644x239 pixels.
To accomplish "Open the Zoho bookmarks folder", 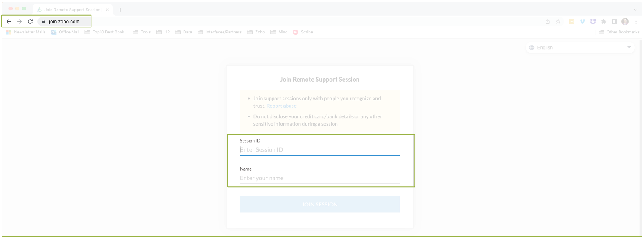I will tap(256, 32).
